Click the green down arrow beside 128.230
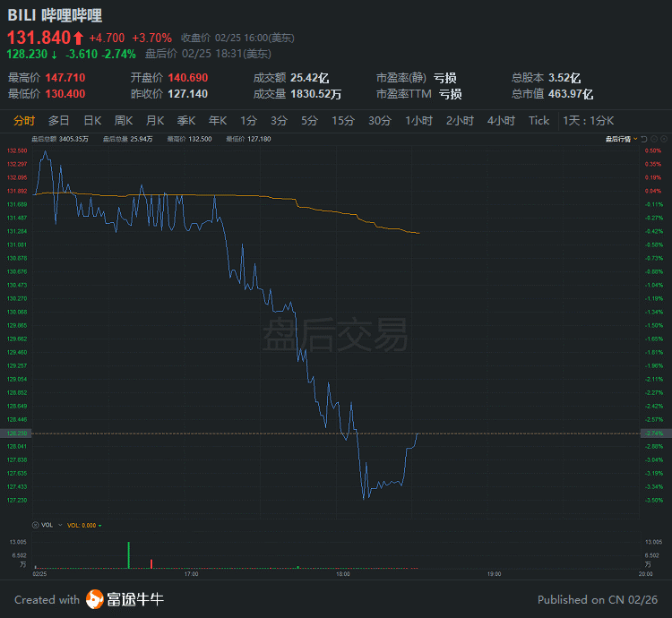This screenshot has height=618, width=672. click(x=55, y=55)
